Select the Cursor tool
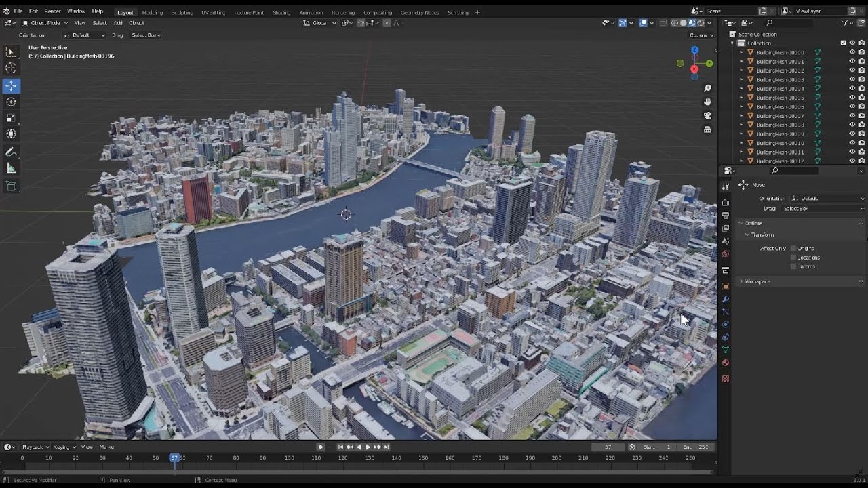Viewport: 868px width, 488px height. [11, 68]
